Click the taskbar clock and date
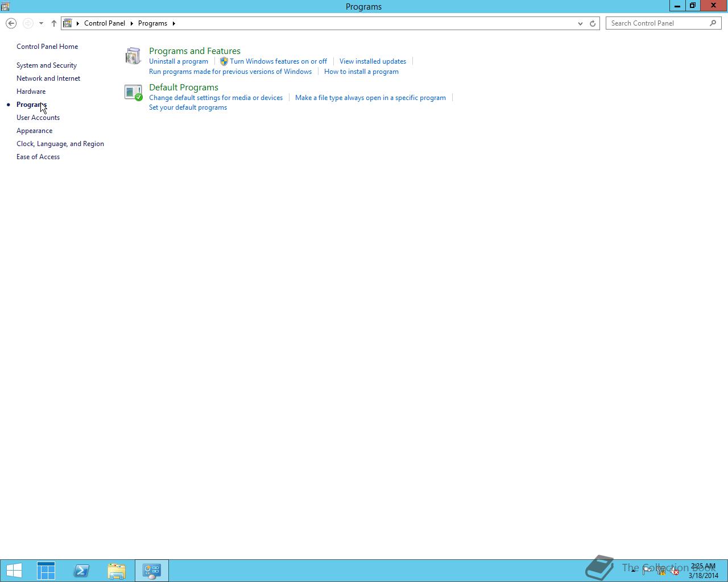The image size is (728, 582). [x=704, y=571]
